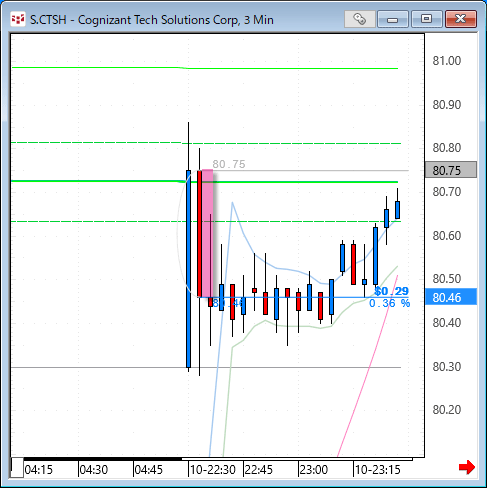Click the $0.29 profit label
487x488 pixels.
click(x=391, y=291)
